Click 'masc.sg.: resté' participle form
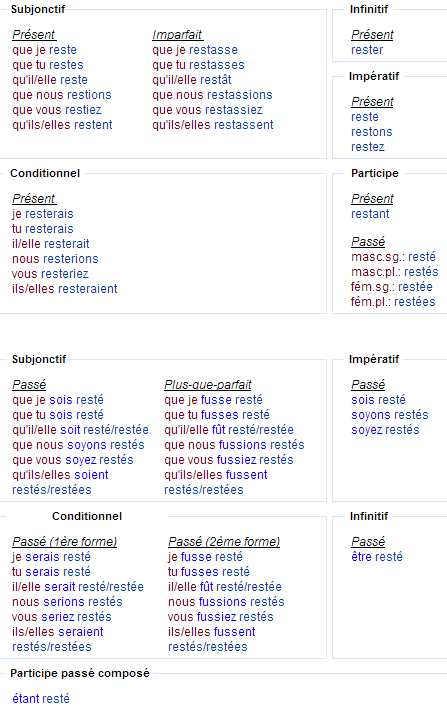The image size is (447, 709). (x=393, y=257)
